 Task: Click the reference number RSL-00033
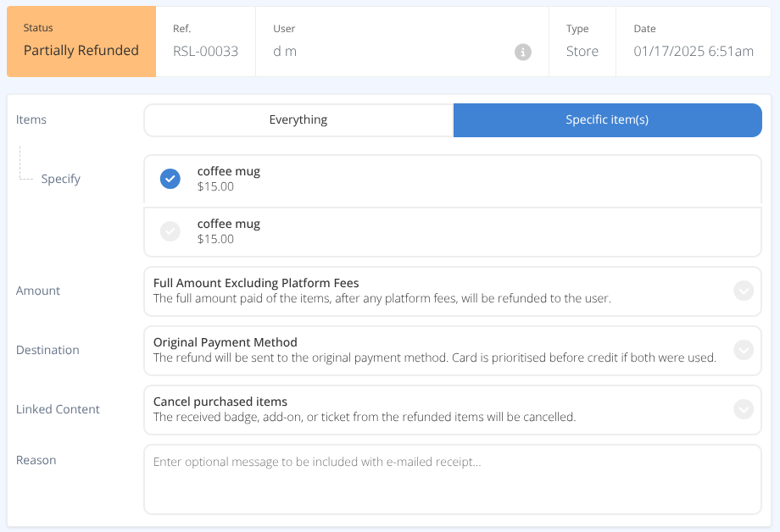pyautogui.click(x=205, y=52)
